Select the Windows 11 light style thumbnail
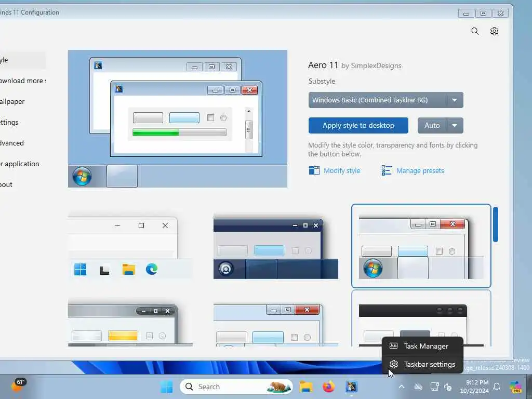The image size is (532, 399). (130, 248)
